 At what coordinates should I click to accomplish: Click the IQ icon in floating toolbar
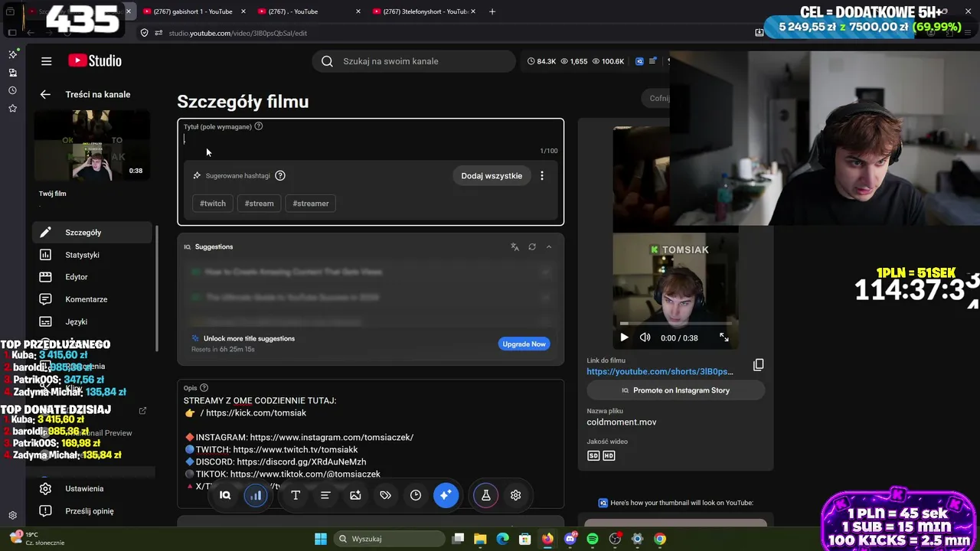pos(225,495)
